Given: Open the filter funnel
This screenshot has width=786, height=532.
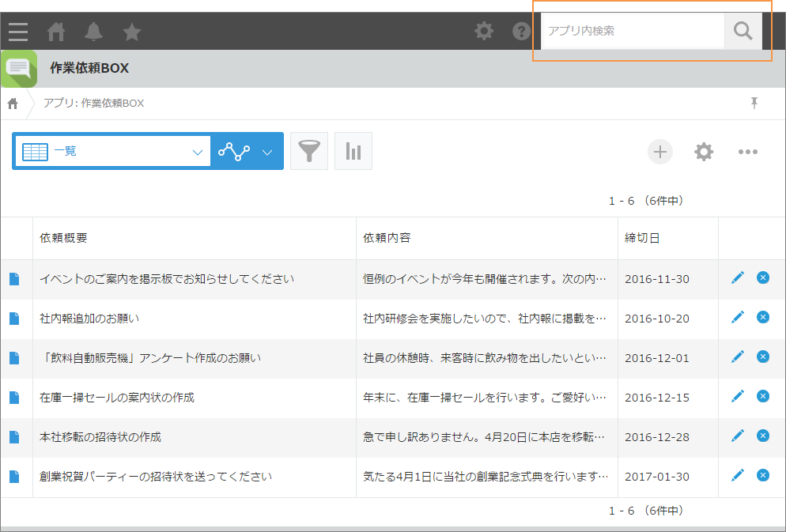Looking at the screenshot, I should [309, 151].
